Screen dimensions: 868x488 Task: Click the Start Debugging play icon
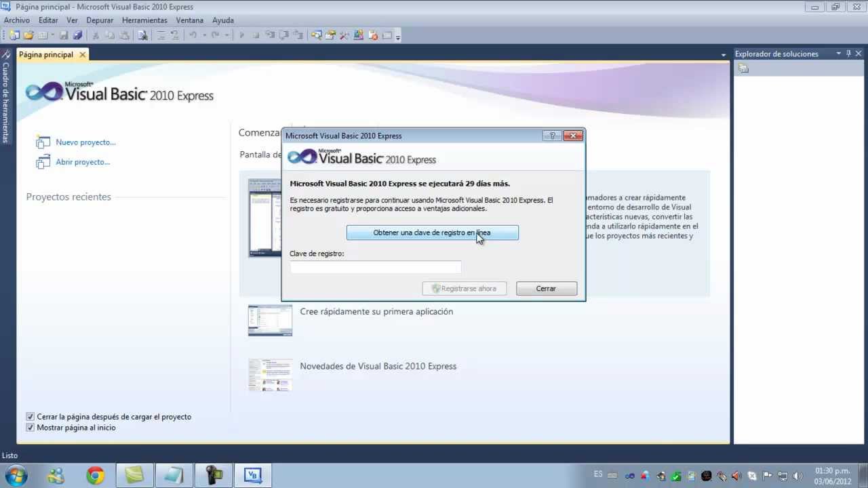click(x=241, y=35)
